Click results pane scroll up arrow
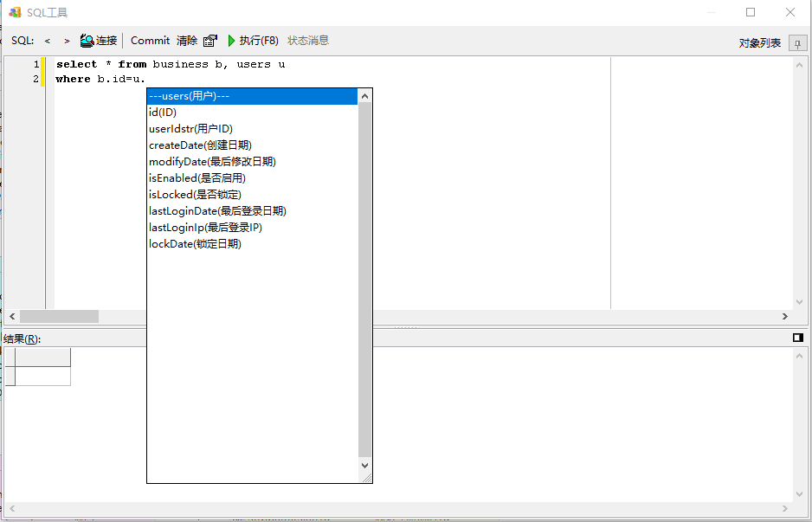The height and width of the screenshot is (522, 812). [x=799, y=355]
